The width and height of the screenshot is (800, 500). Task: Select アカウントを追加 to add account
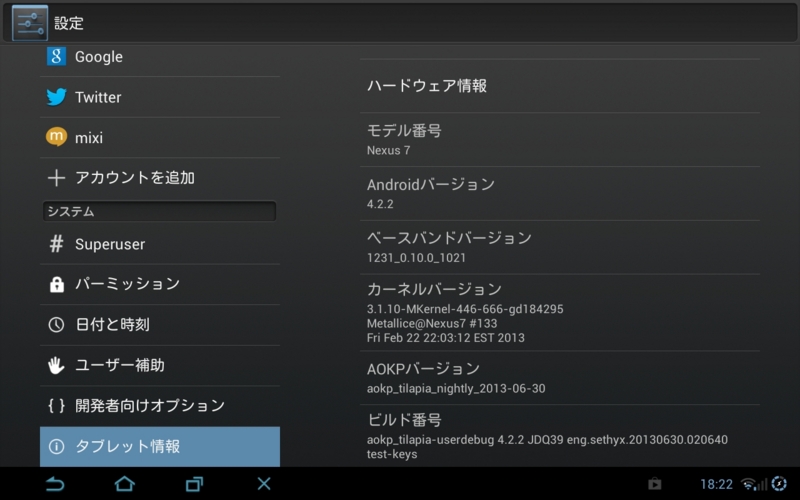pyautogui.click(x=160, y=178)
